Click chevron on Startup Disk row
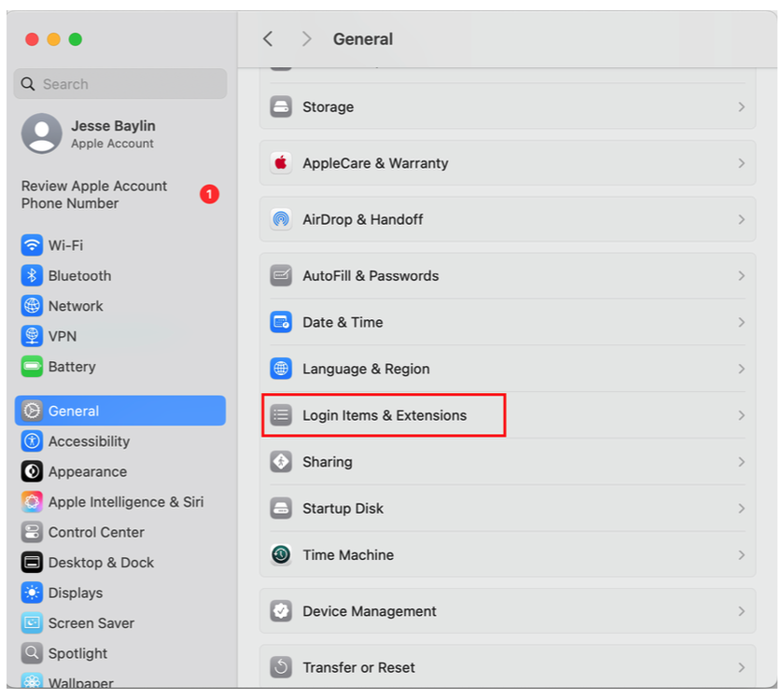 pyautogui.click(x=741, y=509)
